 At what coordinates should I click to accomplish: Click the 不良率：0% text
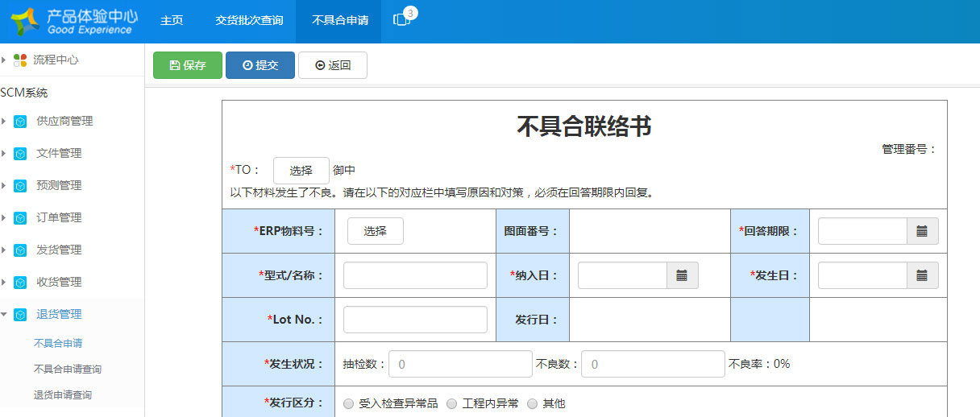click(759, 364)
